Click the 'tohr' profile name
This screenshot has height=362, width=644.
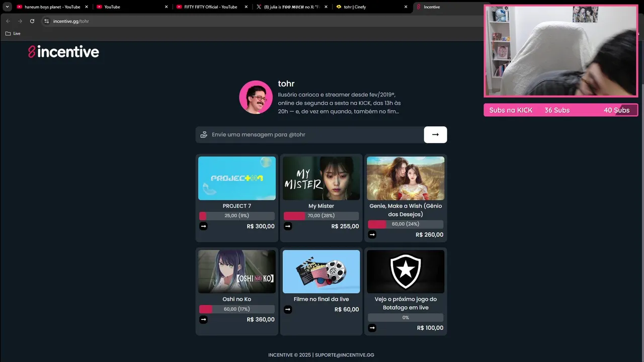coord(286,83)
